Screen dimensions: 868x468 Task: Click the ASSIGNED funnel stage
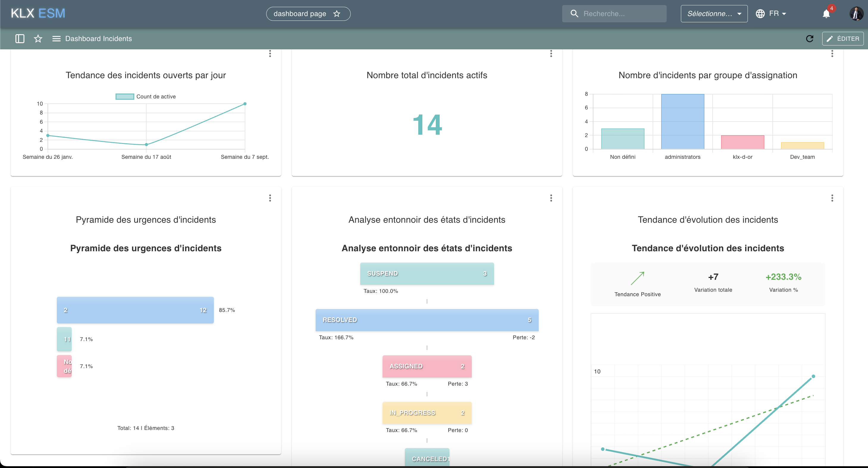[427, 366]
